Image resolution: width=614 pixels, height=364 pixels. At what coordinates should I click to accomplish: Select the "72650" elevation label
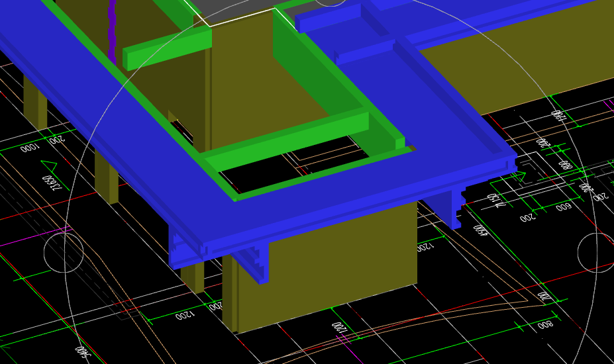pos(52,183)
